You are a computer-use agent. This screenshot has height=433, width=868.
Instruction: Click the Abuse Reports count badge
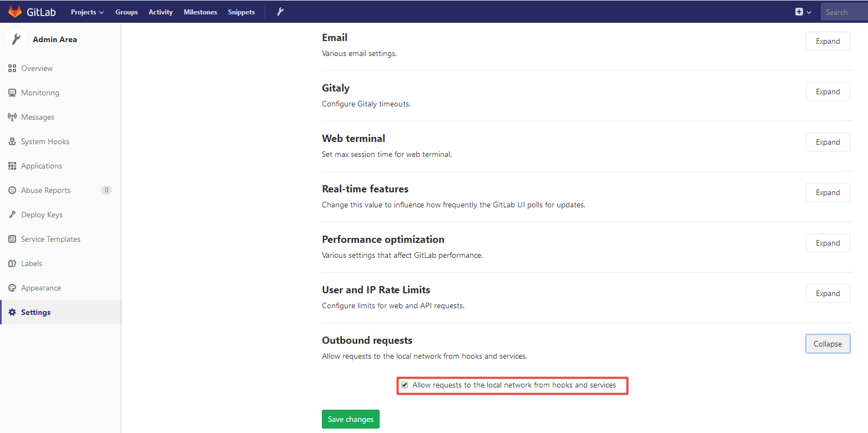pos(107,190)
